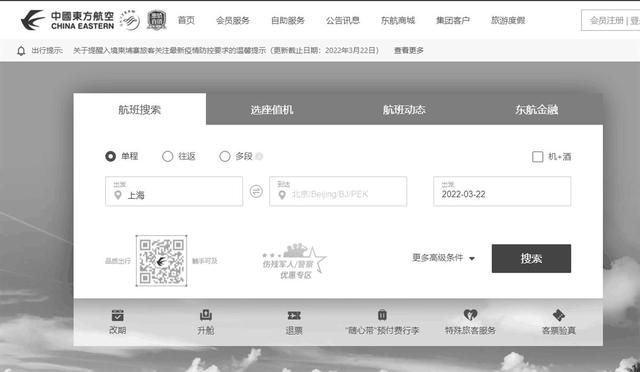Open the 旅游度假 menu

point(508,20)
